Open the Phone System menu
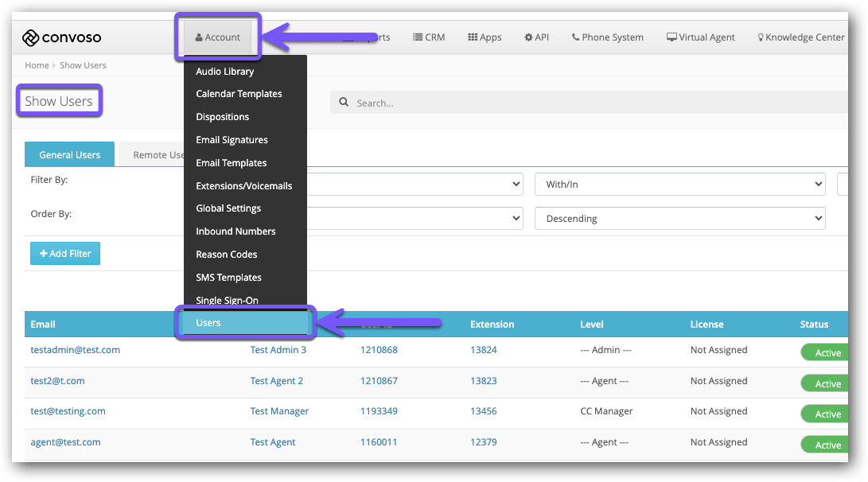The width and height of the screenshot is (868, 482). (607, 37)
